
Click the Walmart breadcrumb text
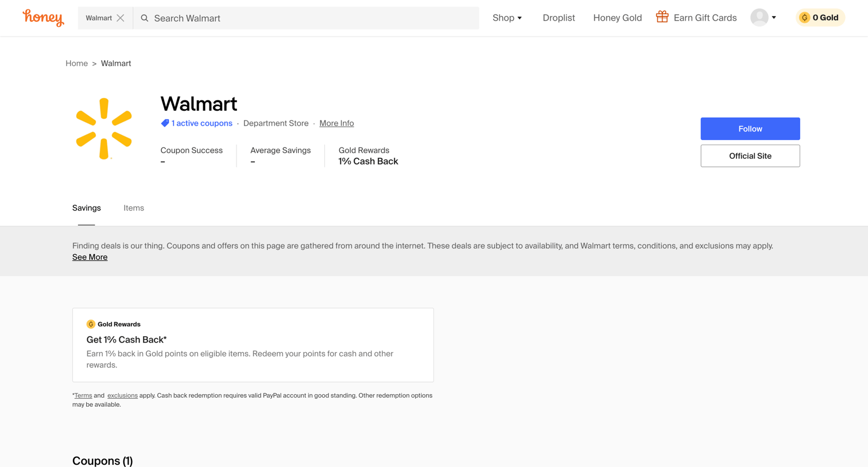tap(116, 64)
